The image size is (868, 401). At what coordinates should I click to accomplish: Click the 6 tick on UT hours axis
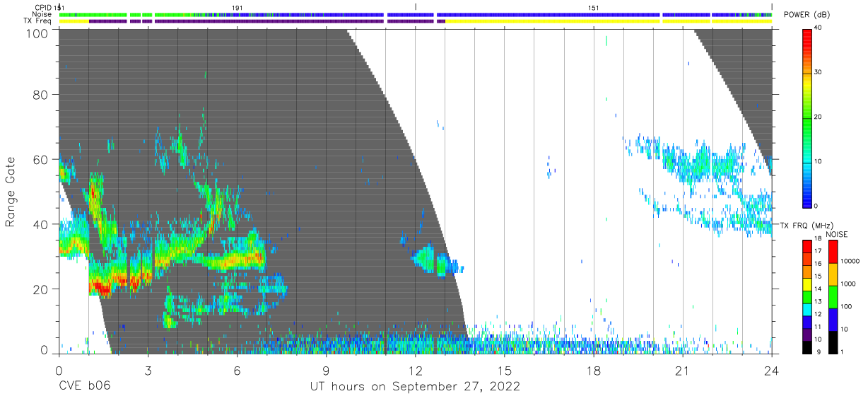[237, 370]
